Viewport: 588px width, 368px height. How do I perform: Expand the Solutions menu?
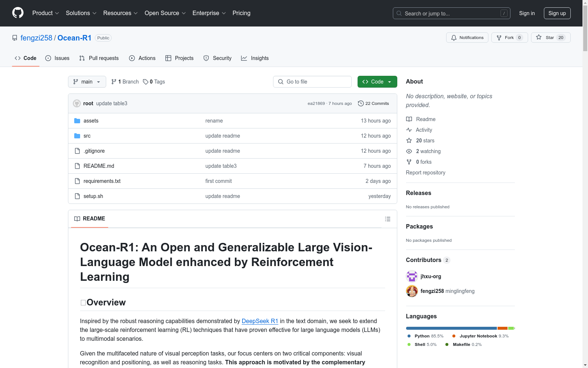81,13
